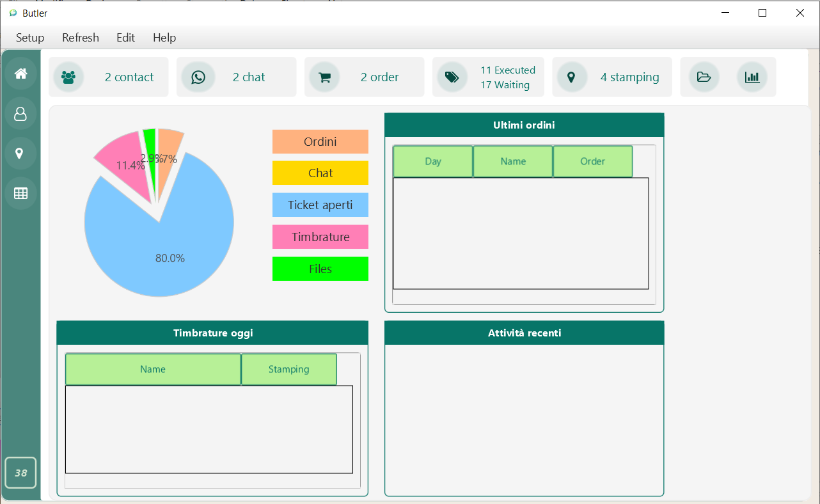Open the folder files icon
The image size is (820, 504).
coord(704,77)
